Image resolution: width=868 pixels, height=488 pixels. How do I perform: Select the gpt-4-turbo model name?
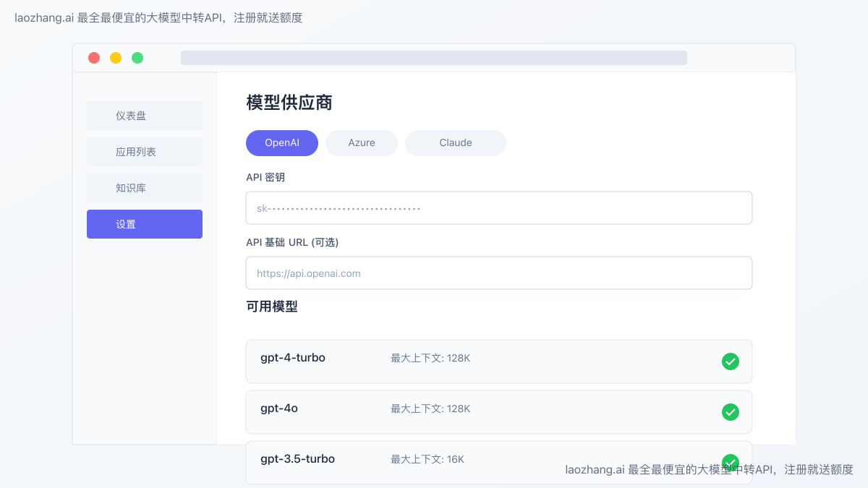tap(293, 358)
